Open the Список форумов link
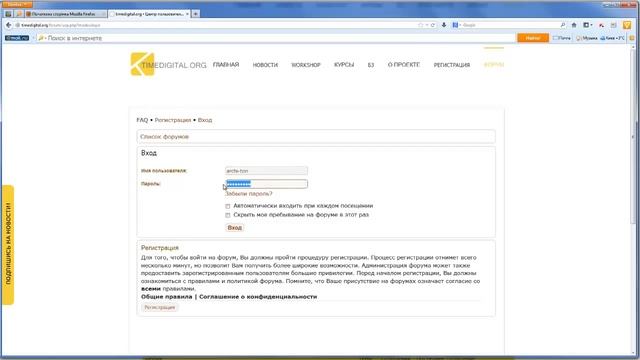The width and height of the screenshot is (640, 360). (x=164, y=137)
